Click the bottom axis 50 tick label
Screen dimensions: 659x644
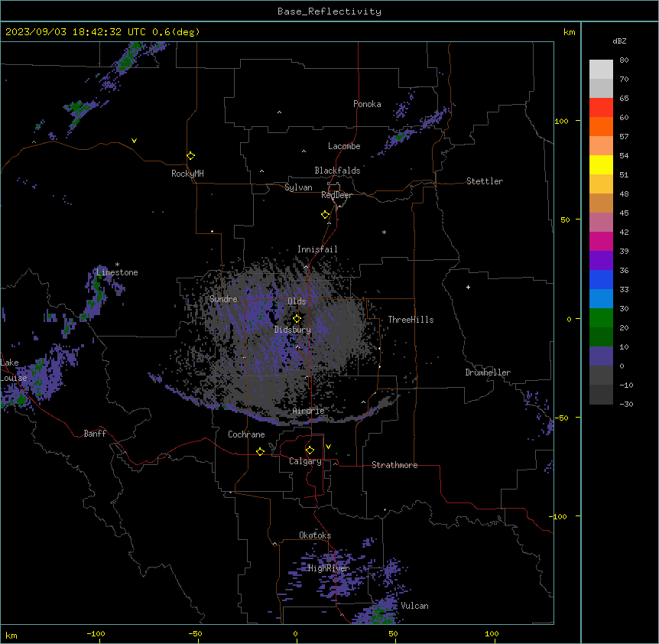393,633
